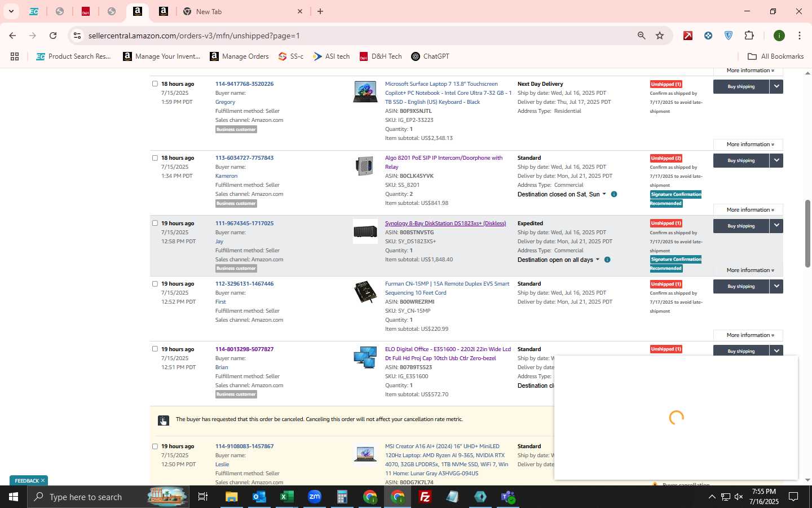Viewport: 812px width, 508px height.
Task: Open FileZilla from the taskbar
Action: pyautogui.click(x=425, y=497)
